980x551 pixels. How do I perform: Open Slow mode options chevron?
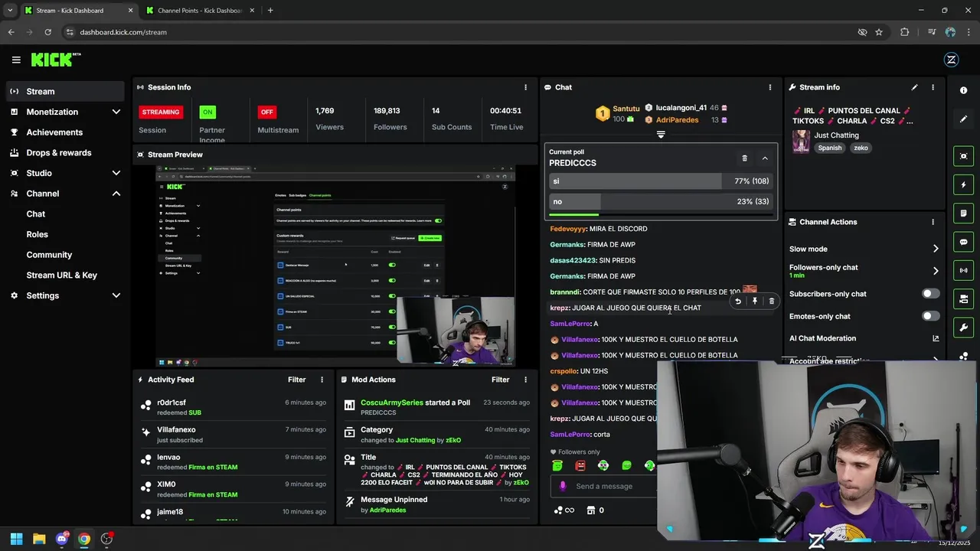(x=935, y=249)
